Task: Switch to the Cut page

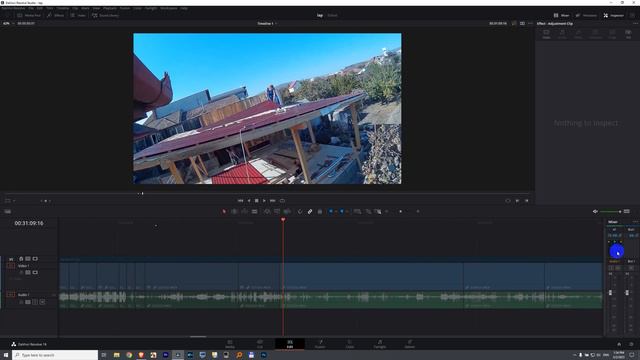Action: click(x=260, y=344)
